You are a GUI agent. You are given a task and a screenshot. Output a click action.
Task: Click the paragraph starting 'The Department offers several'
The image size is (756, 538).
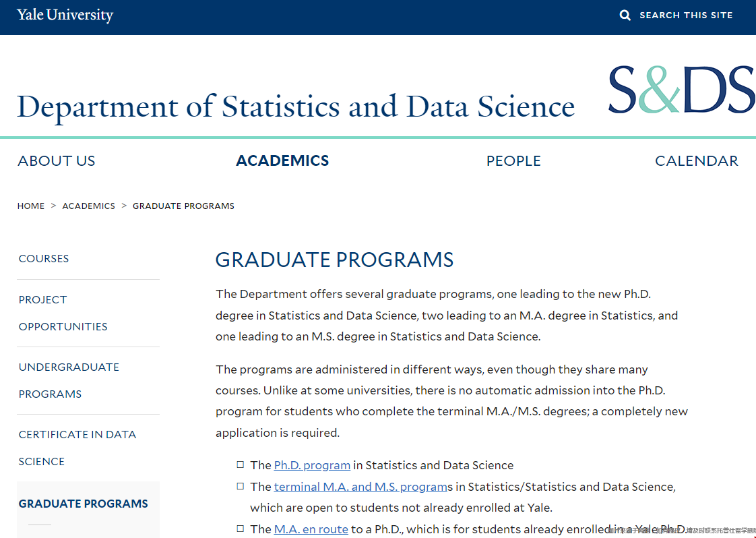(x=447, y=315)
